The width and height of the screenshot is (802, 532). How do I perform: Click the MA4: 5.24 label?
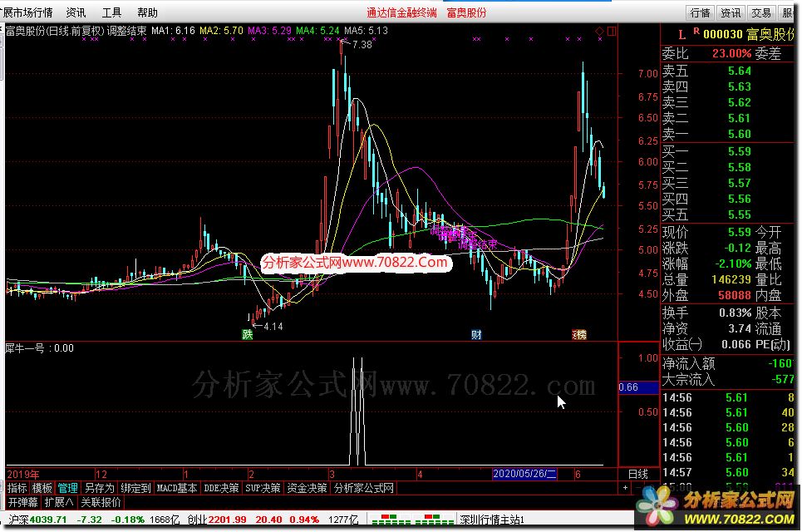[x=317, y=31]
